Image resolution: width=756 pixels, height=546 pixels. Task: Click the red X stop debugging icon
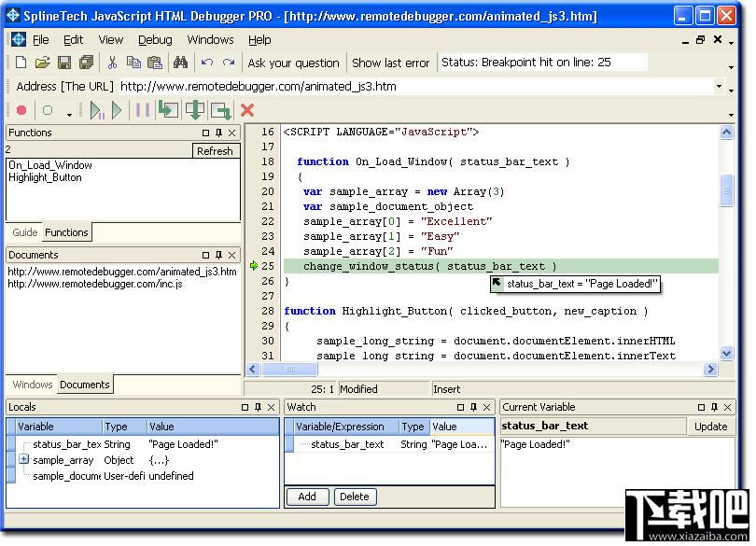pos(247,110)
